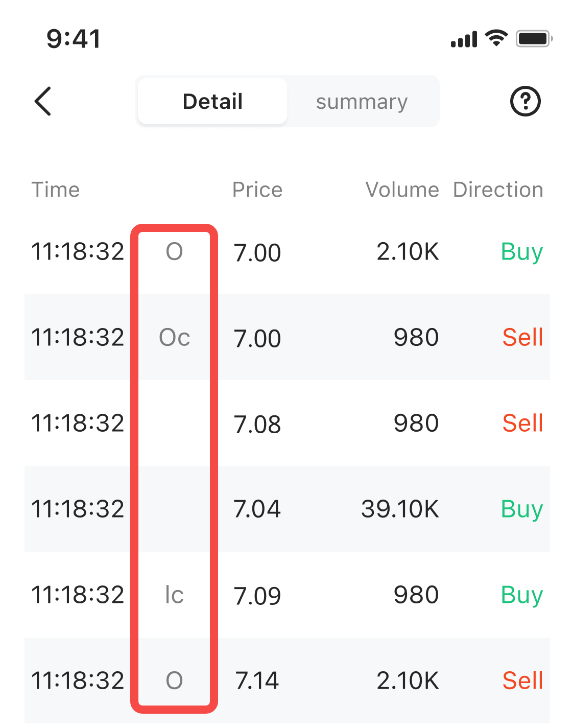Open the help question mark icon
Screen dimensions: 572x728
[x=525, y=101]
